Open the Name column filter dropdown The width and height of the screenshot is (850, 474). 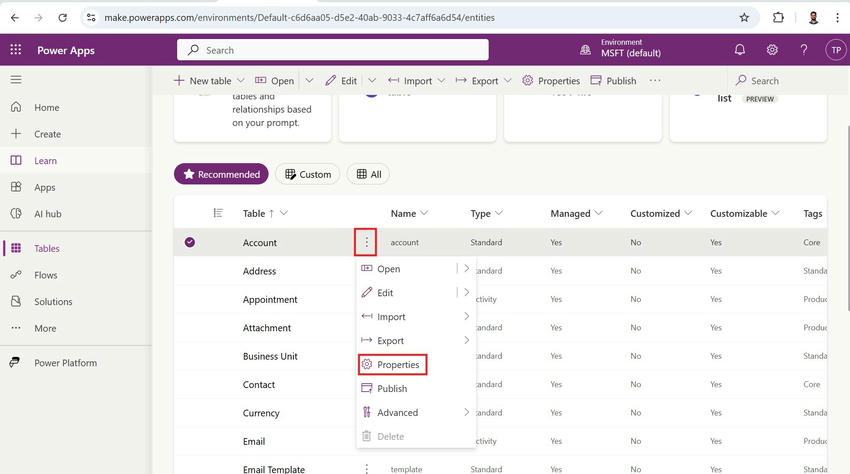424,213
